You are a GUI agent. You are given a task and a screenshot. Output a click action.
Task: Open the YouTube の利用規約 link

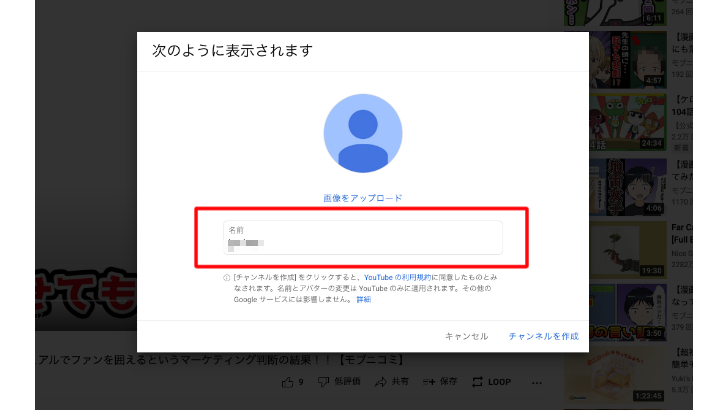click(397, 277)
